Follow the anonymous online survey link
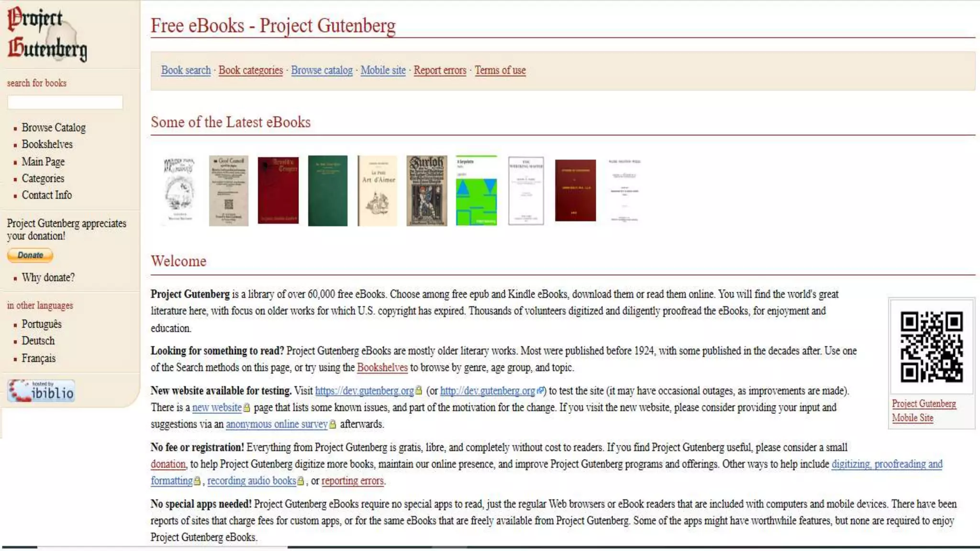The height and width of the screenshot is (551, 980). [276, 424]
